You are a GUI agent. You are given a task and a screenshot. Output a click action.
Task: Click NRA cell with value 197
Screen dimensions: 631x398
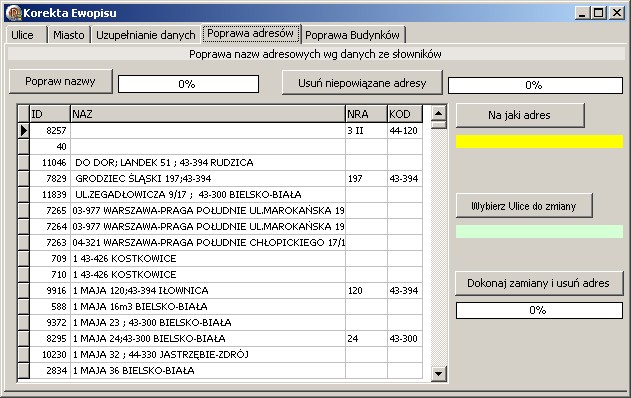(x=366, y=179)
